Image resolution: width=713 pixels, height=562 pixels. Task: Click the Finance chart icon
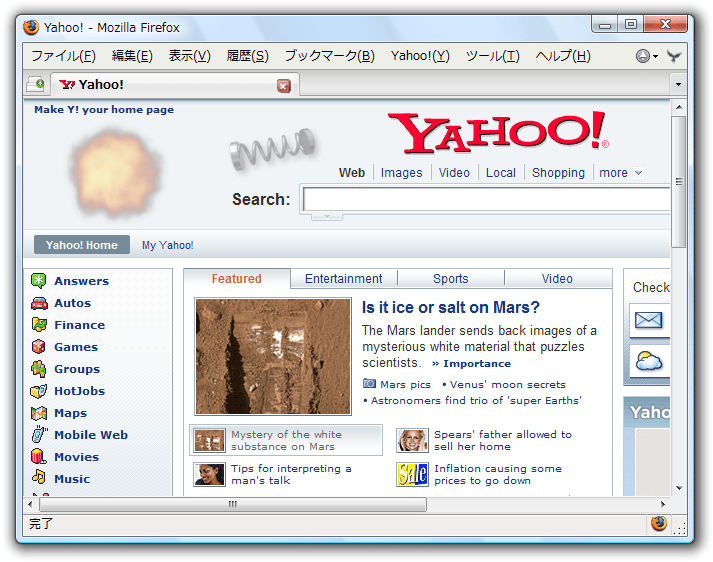click(39, 325)
